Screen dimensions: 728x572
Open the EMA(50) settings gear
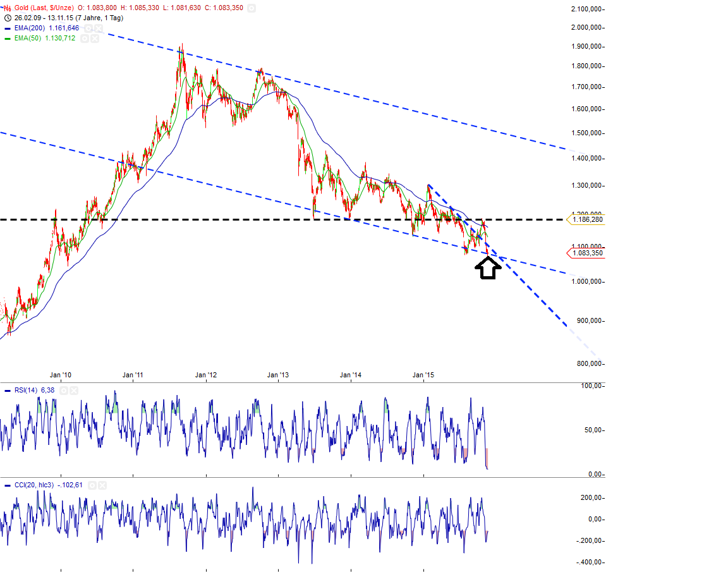(84, 38)
